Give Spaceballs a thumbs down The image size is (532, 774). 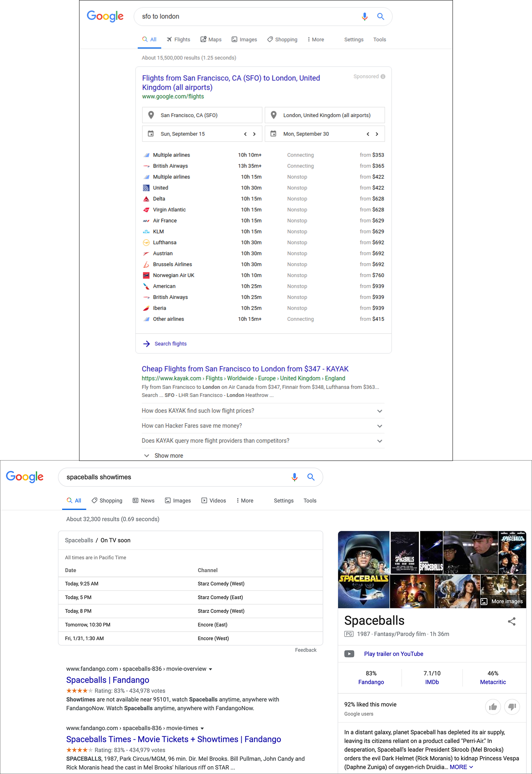[512, 706]
